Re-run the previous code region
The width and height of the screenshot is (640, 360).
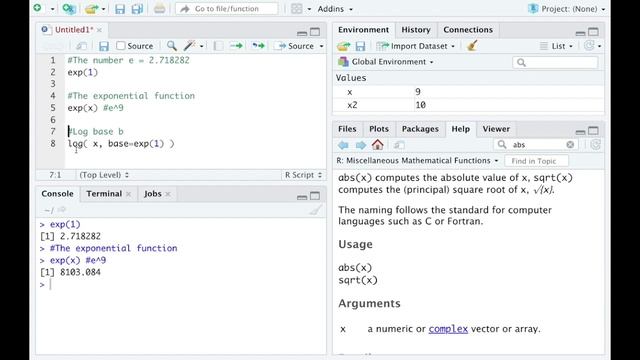[x=258, y=46]
